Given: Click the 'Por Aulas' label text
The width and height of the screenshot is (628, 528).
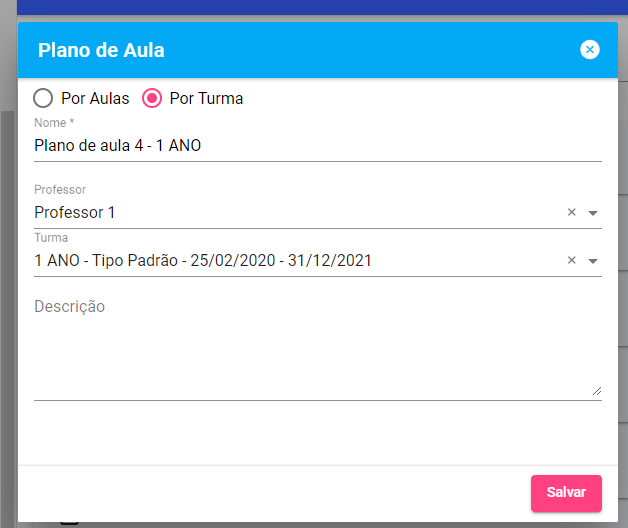Looking at the screenshot, I should coord(95,98).
